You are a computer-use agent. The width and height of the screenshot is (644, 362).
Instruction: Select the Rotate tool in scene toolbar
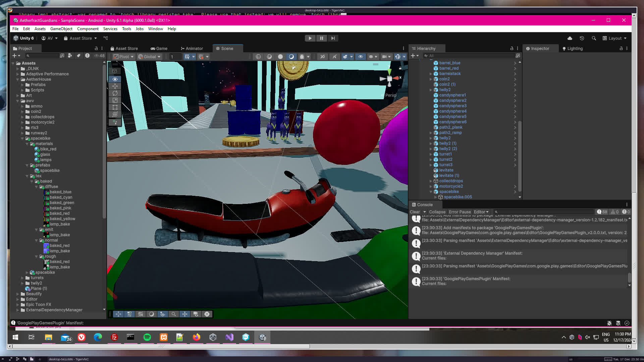pos(115,93)
